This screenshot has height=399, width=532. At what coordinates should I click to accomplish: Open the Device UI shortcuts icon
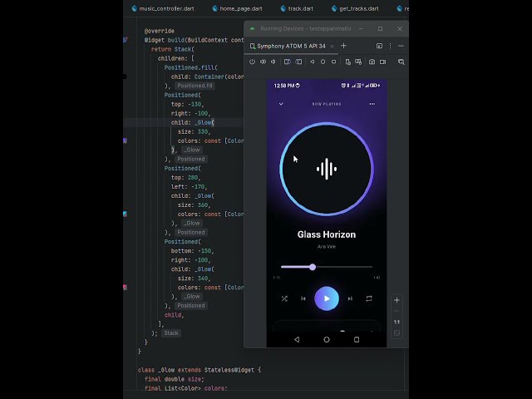pyautogui.click(x=347, y=62)
